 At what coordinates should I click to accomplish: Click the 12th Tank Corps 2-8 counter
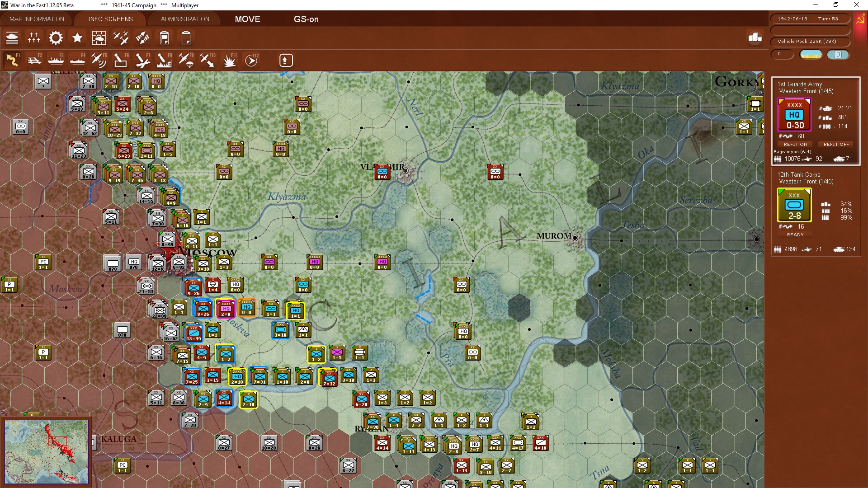[x=794, y=205]
